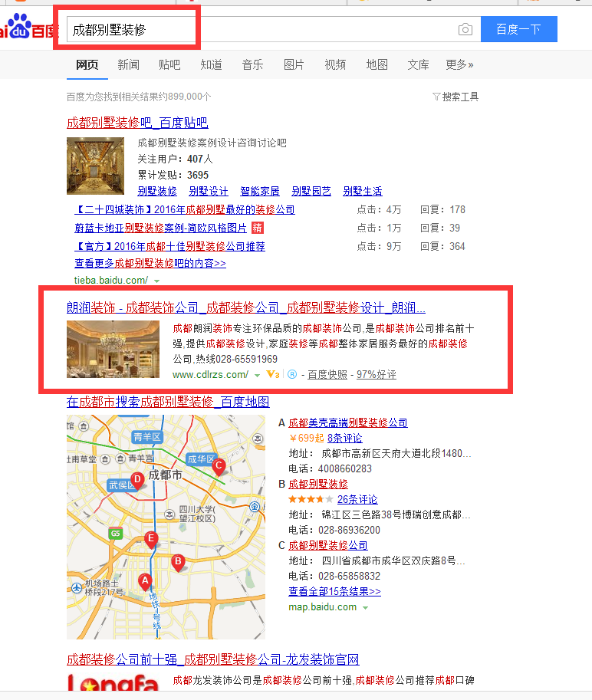The image size is (592, 700).
Task: Switch to the 地图 tab
Action: tap(377, 64)
